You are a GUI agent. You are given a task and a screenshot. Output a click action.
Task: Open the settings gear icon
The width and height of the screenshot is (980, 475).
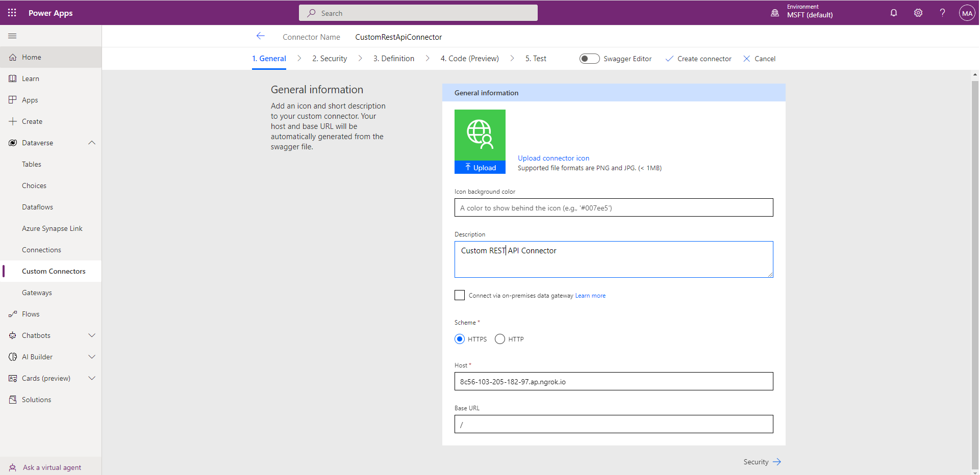918,13
